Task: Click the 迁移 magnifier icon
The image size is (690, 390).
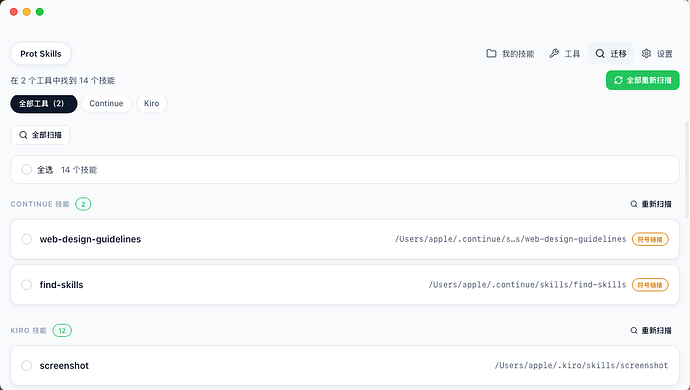Action: tap(600, 54)
